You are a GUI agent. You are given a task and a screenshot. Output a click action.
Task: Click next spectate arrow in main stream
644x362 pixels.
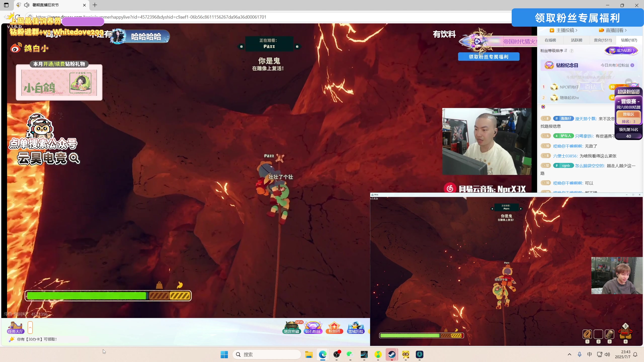[x=297, y=47]
